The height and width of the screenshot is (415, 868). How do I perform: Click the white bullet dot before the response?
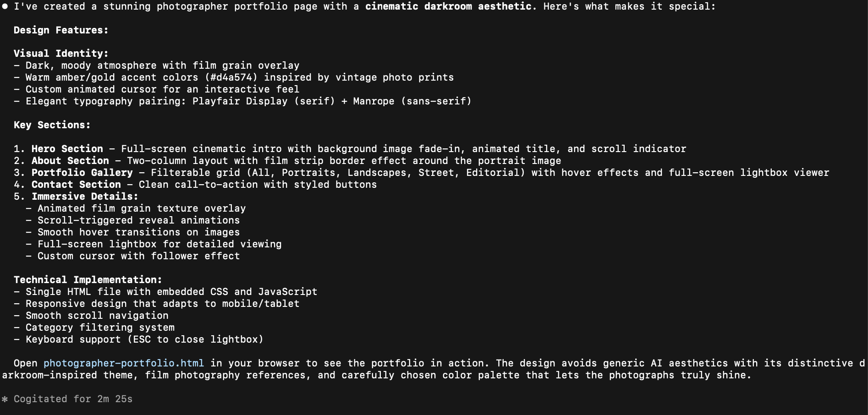click(5, 6)
